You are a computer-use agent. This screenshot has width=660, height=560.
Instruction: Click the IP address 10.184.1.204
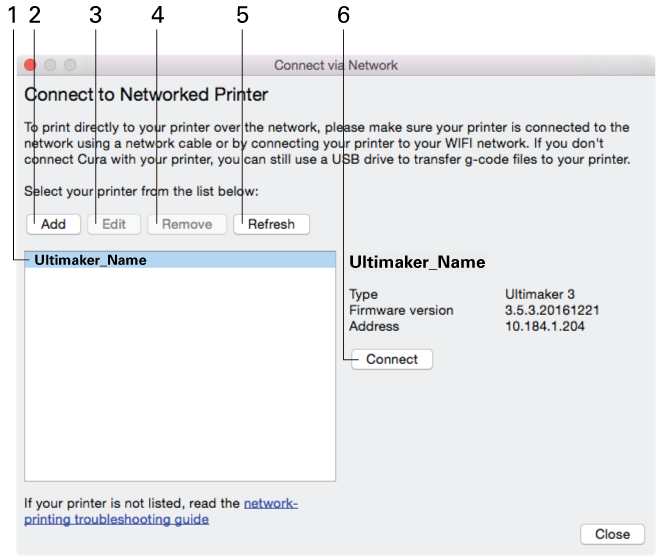click(545, 326)
